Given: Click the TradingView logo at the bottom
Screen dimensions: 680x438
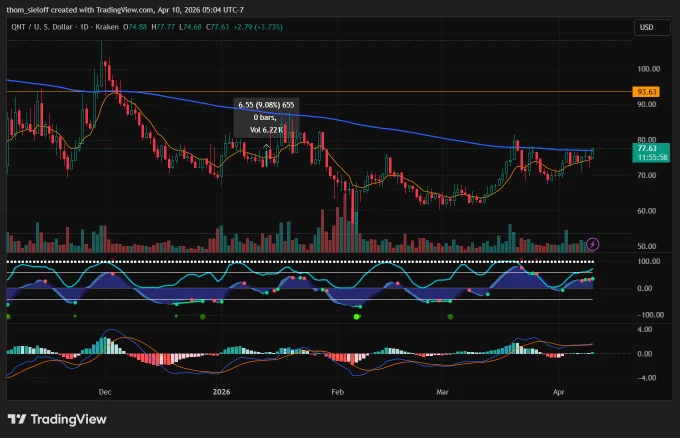Looking at the screenshot, I should [x=57, y=419].
